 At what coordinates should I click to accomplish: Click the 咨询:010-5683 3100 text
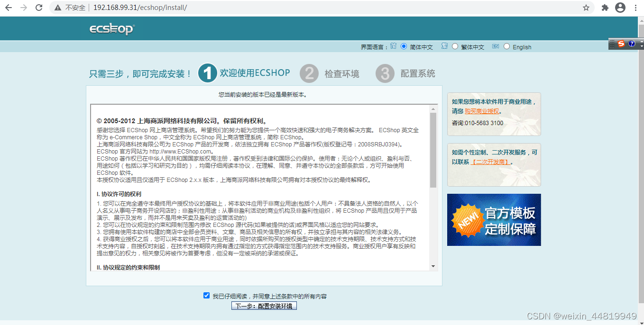(x=478, y=123)
